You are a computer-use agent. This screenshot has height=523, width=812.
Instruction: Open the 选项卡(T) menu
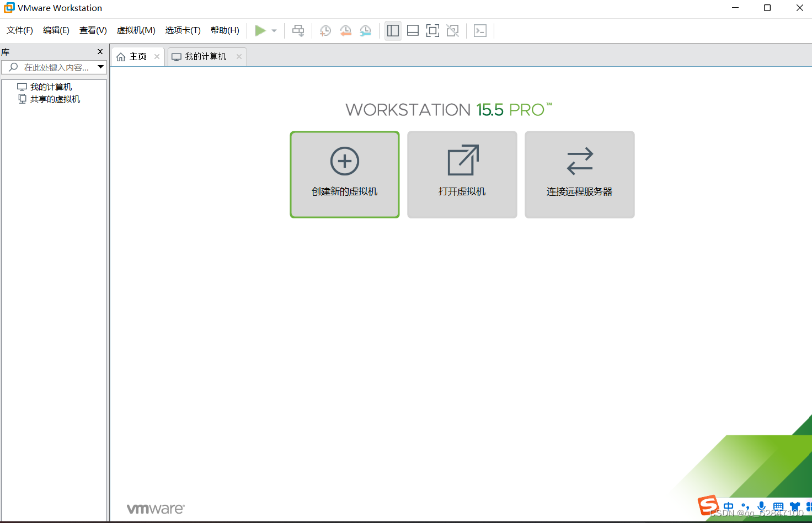click(x=183, y=30)
